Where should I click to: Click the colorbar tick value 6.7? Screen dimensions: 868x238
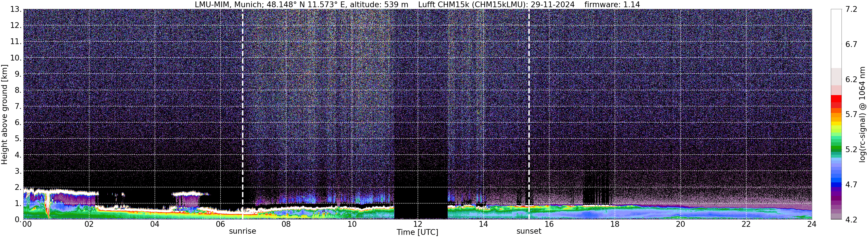[x=851, y=44]
